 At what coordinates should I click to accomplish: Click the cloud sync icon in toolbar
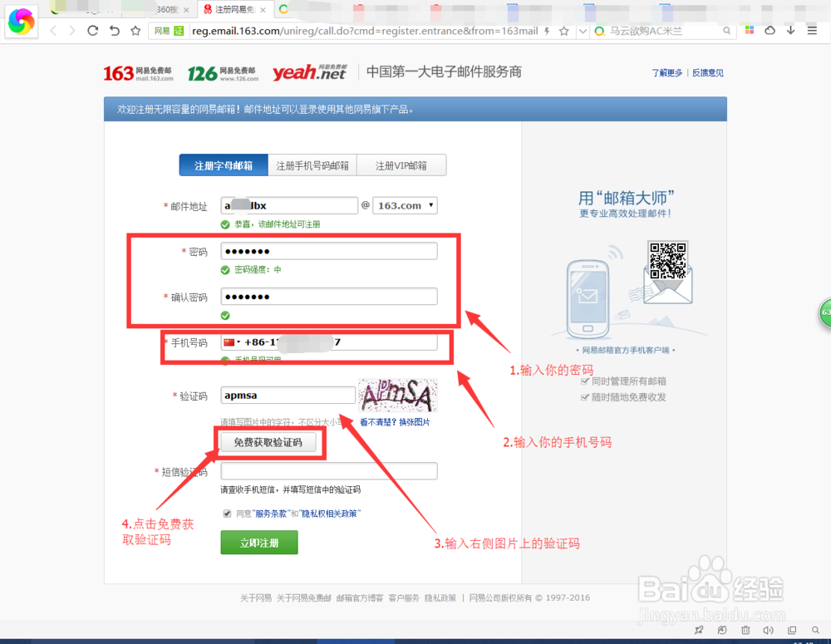(x=770, y=30)
